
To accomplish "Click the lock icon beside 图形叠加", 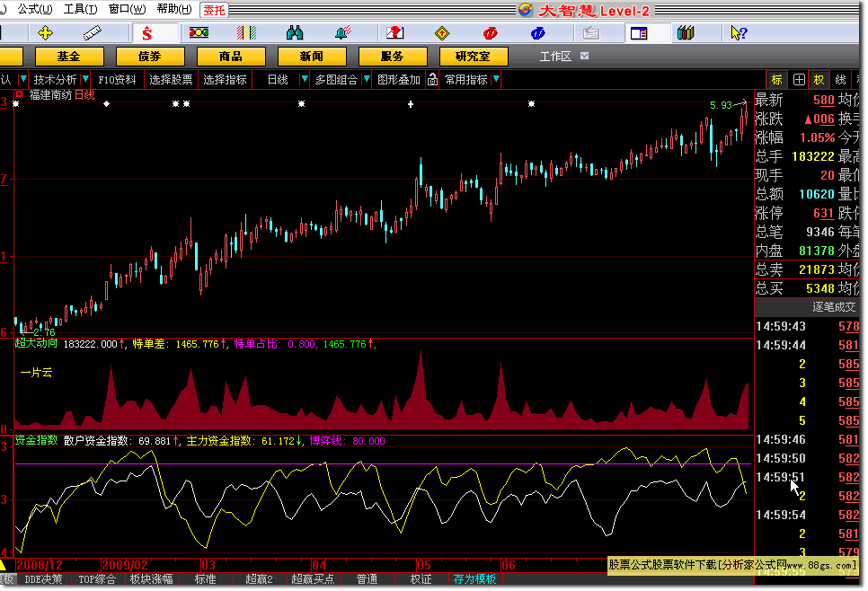I will [x=432, y=80].
